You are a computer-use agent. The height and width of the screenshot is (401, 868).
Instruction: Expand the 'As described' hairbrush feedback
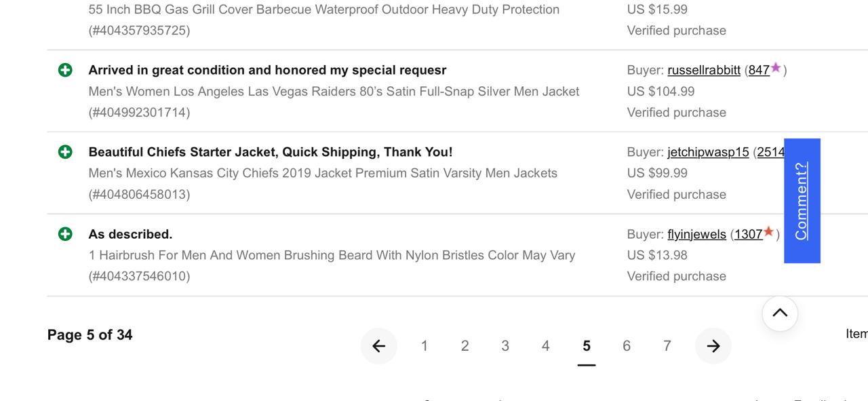64,233
